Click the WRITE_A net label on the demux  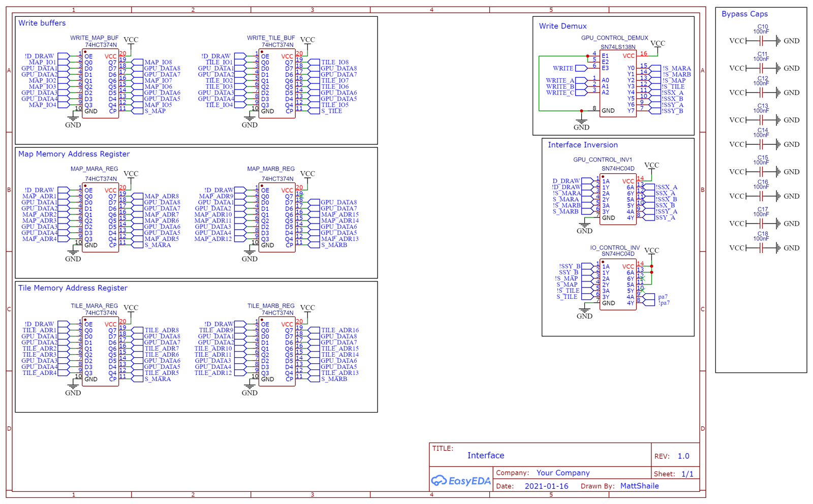[x=560, y=80]
